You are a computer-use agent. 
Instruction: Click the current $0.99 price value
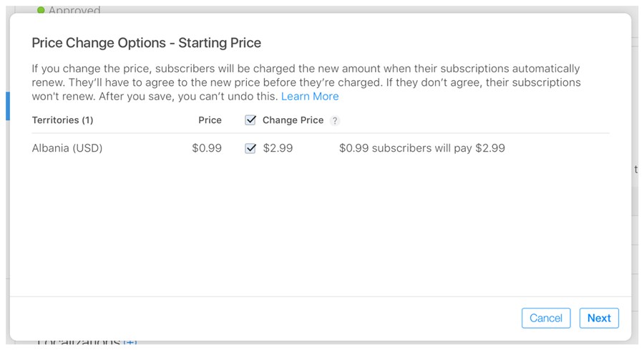point(207,148)
